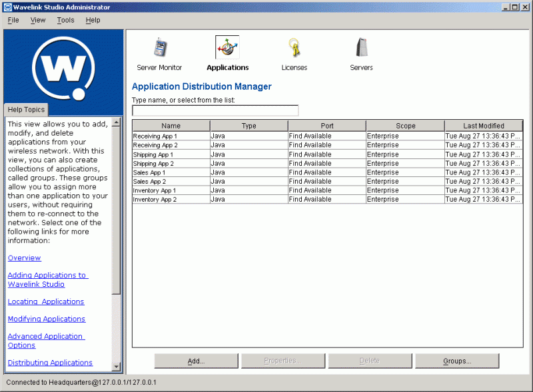Select the Sales App 1 row
This screenshot has width=533, height=392.
pyautogui.click(x=327, y=172)
